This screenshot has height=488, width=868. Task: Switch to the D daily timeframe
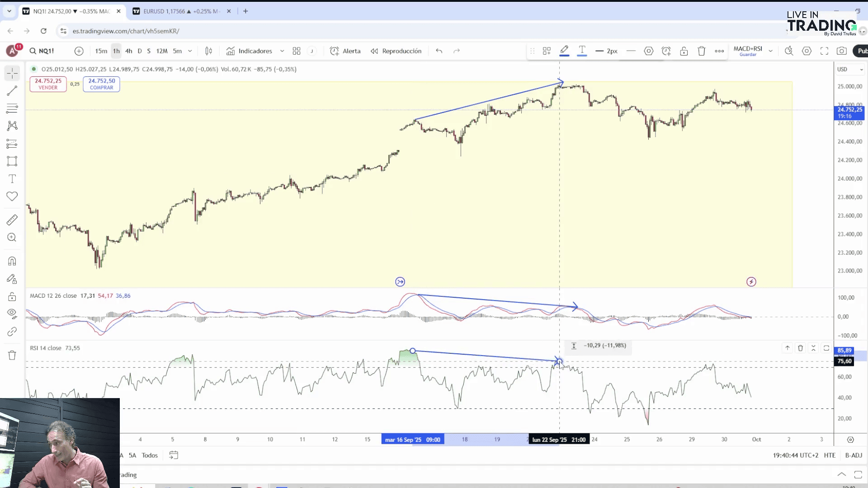pos(140,51)
